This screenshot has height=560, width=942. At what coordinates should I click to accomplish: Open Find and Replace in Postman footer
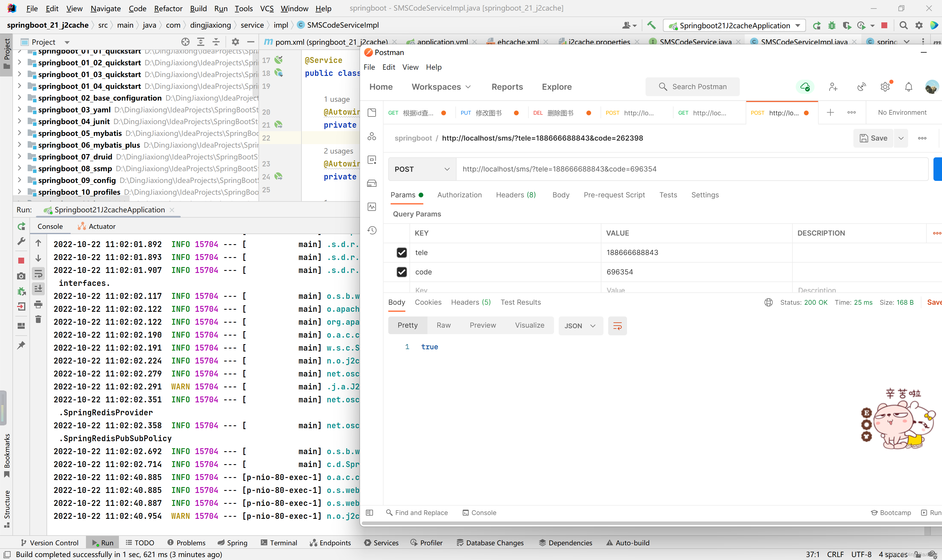(x=417, y=512)
